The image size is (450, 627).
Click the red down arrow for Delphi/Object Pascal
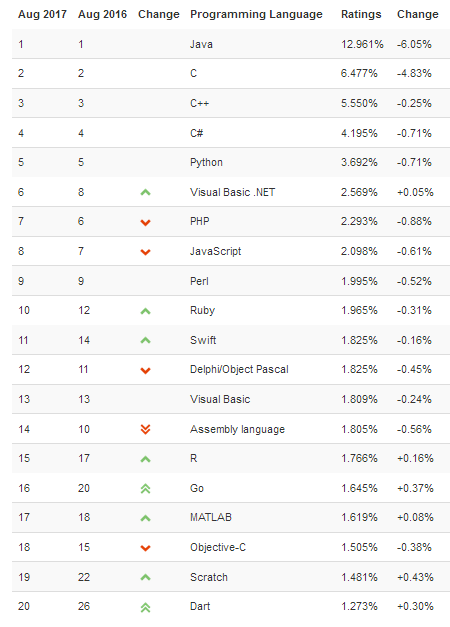coord(146,371)
